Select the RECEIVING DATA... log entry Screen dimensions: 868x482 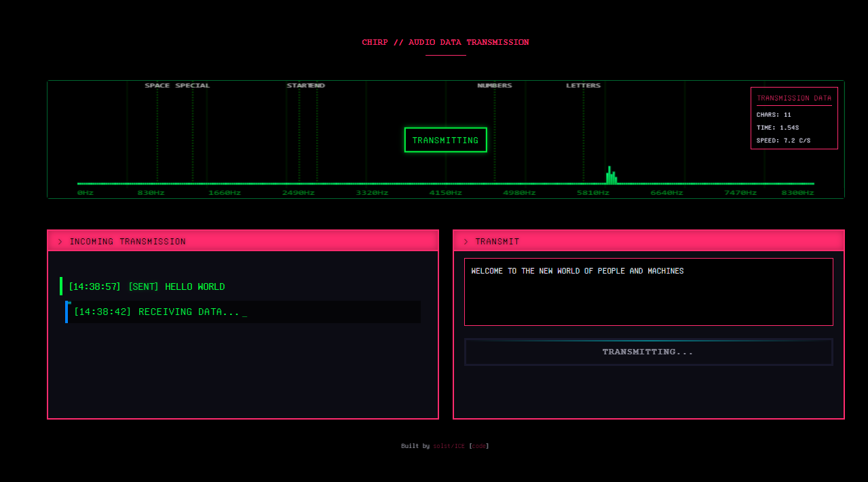[243, 312]
